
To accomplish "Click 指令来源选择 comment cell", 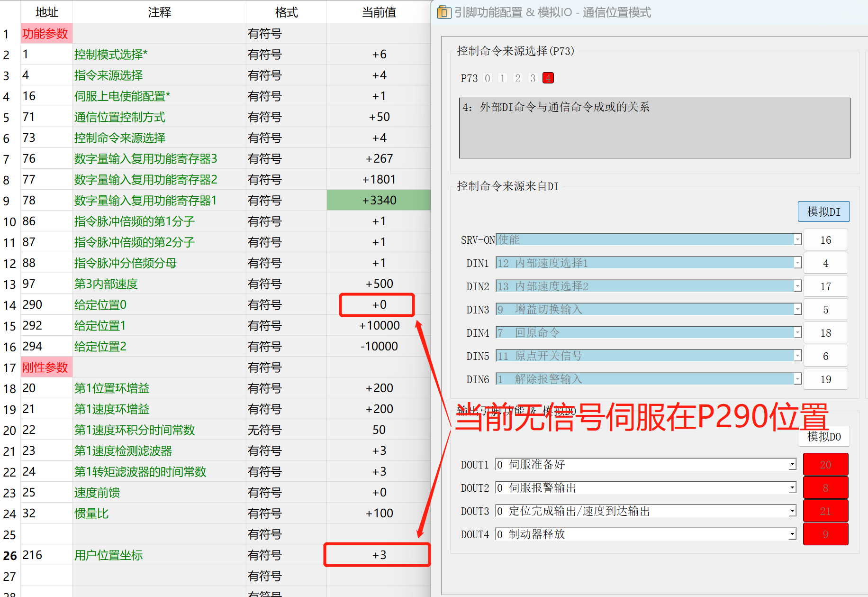I will coord(159,75).
